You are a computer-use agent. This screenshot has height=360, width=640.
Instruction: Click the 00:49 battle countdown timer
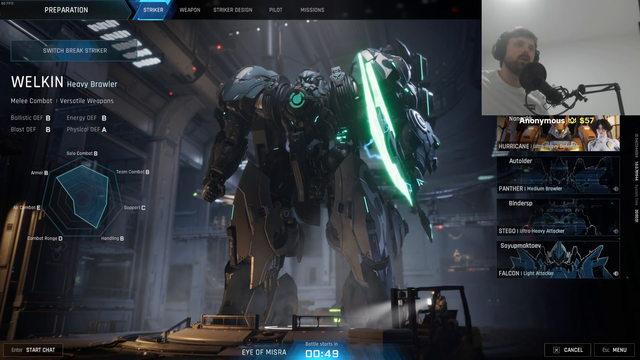(322, 353)
